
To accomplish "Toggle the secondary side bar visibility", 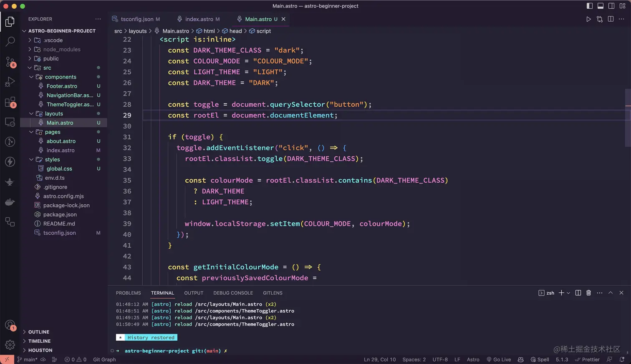I will 611,6.
